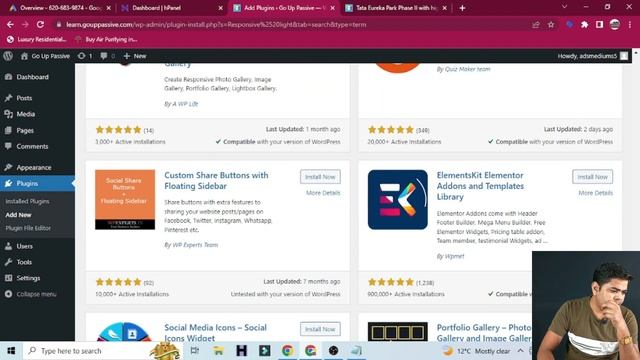Open Buy Air Purifying bookmark

106,39
